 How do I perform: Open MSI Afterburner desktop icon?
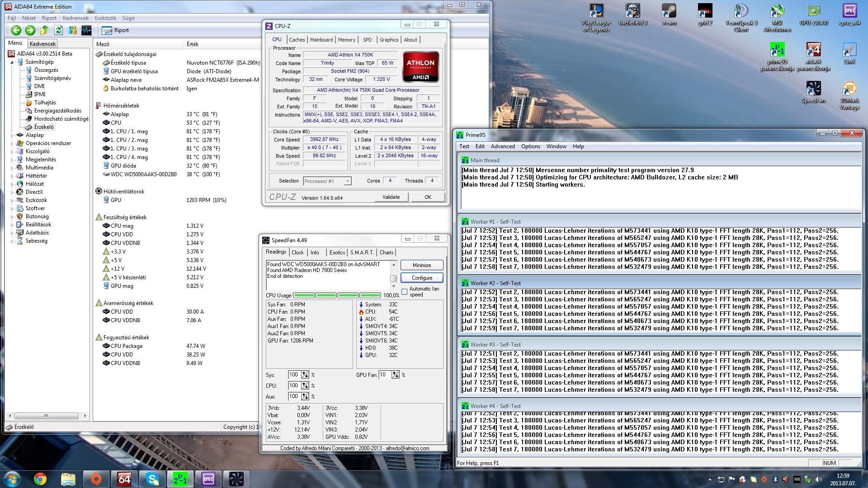[x=777, y=18]
